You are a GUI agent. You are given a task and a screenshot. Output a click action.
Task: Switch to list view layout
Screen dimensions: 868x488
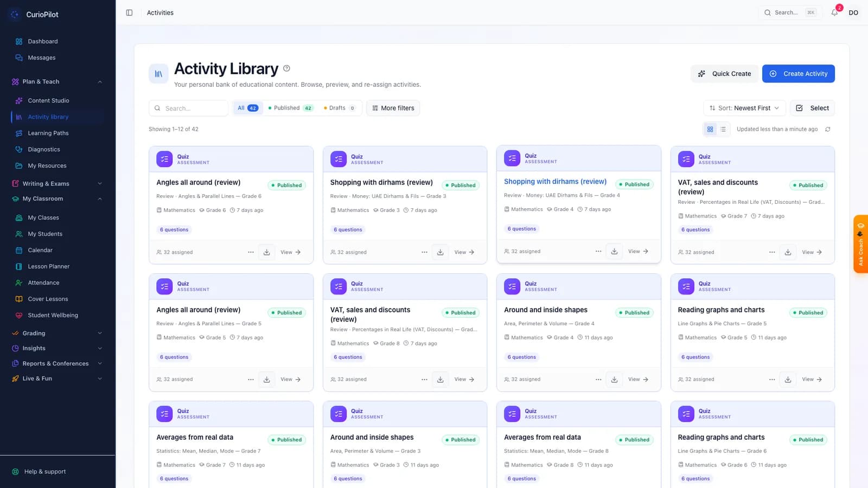tap(723, 129)
